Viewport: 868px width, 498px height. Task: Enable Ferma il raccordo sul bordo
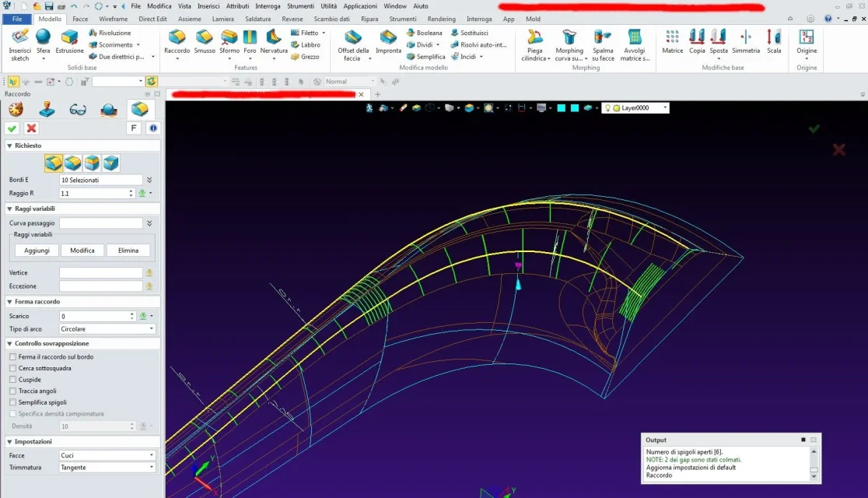pyautogui.click(x=12, y=356)
